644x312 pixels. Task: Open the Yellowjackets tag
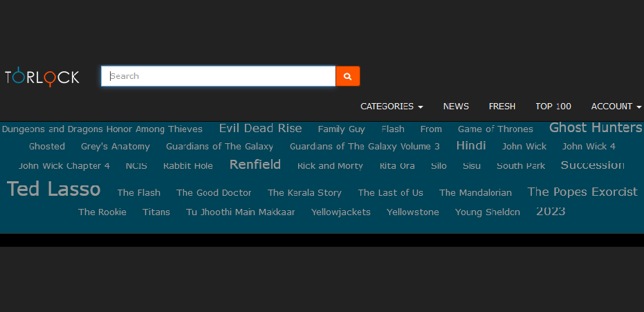341,212
